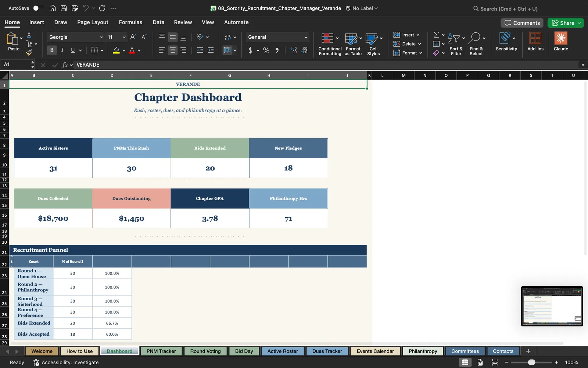Open Find & Select
The image size is (588, 368).
point(476,44)
